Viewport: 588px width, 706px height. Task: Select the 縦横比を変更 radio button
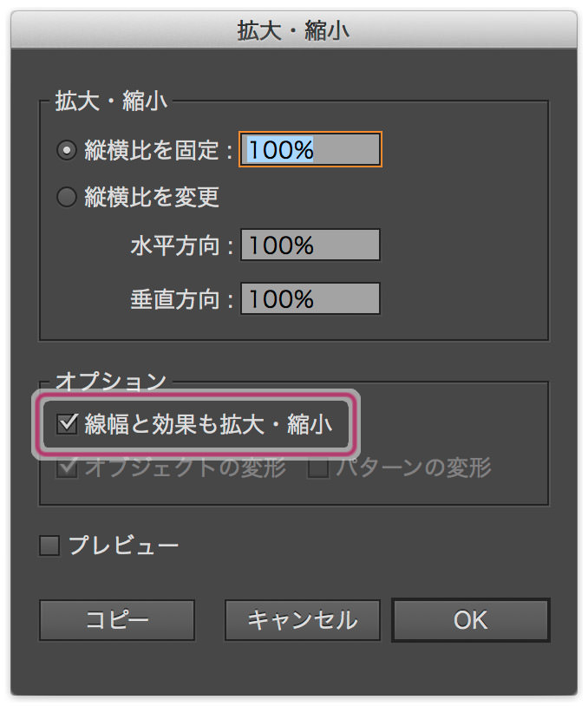tap(67, 198)
